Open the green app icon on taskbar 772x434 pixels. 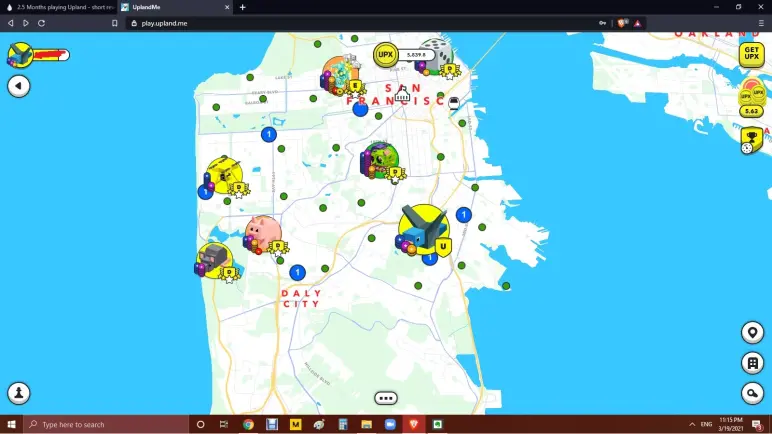click(437, 424)
